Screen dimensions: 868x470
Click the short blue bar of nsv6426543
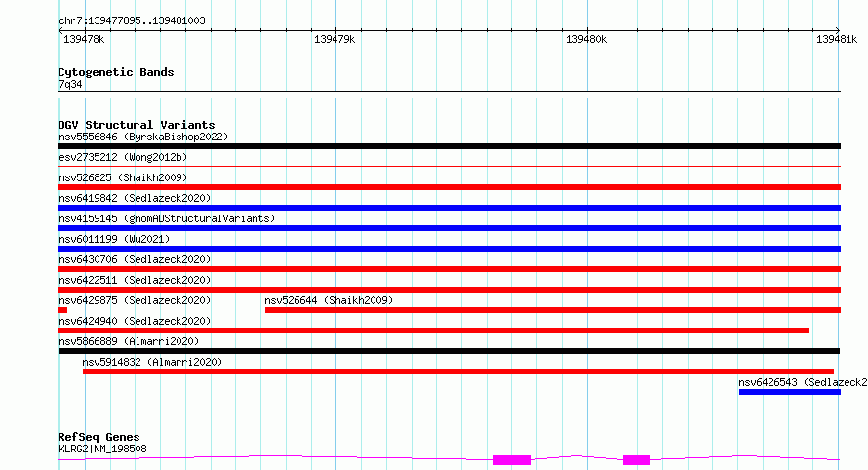[790, 392]
